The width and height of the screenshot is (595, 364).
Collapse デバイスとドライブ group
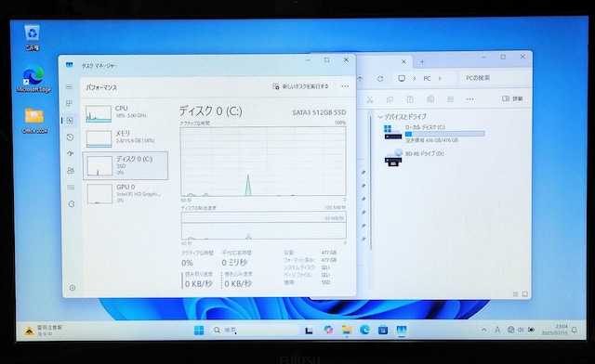(380, 117)
